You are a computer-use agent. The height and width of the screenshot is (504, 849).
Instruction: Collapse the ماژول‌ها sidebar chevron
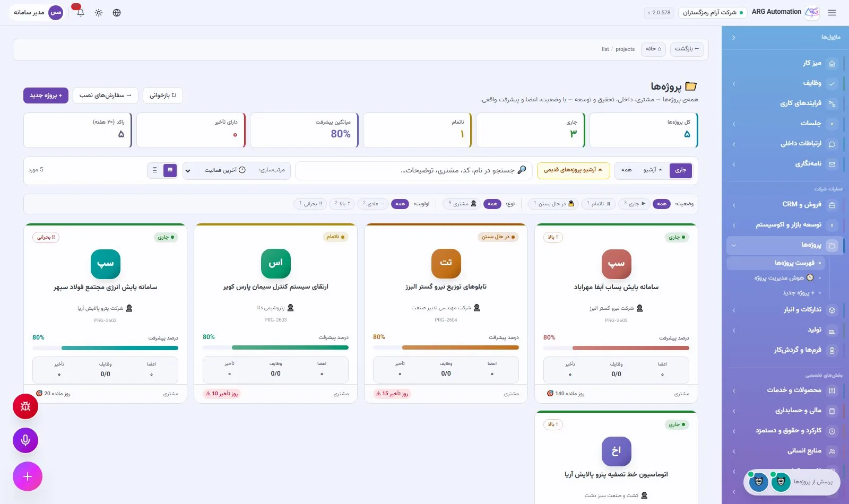click(x=734, y=38)
